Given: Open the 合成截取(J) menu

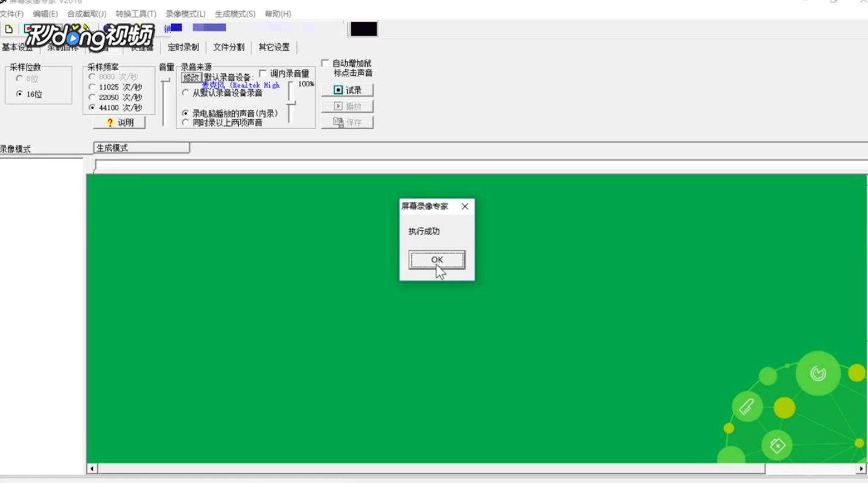Looking at the screenshot, I should (x=87, y=14).
